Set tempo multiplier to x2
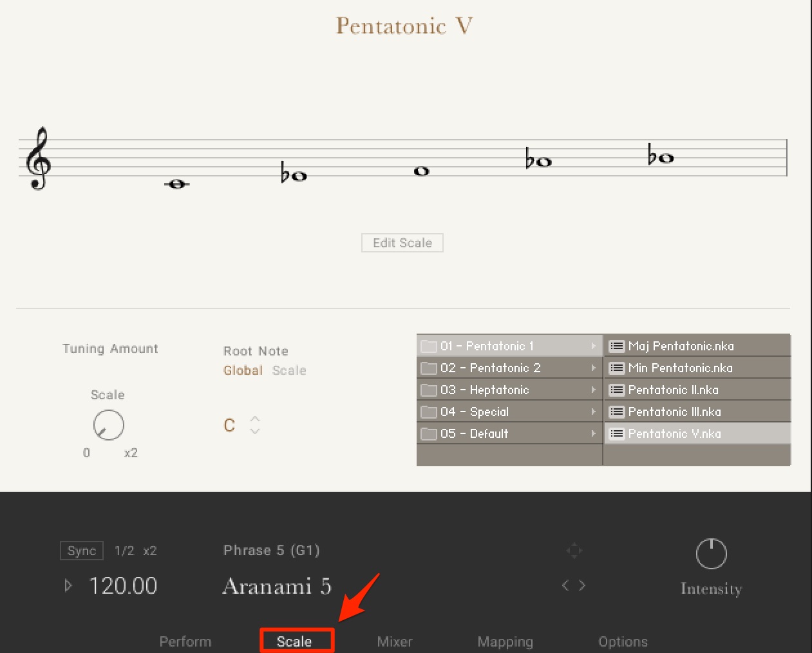The width and height of the screenshot is (812, 653). click(x=150, y=551)
